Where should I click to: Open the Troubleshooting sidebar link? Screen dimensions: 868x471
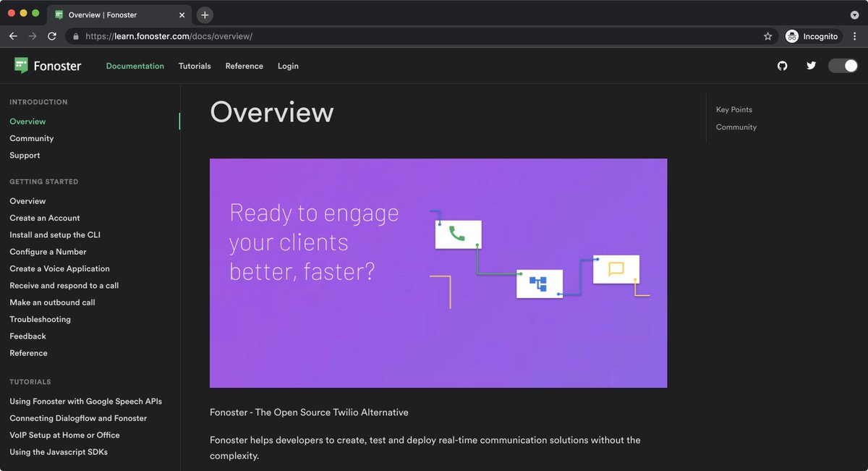[x=41, y=319]
